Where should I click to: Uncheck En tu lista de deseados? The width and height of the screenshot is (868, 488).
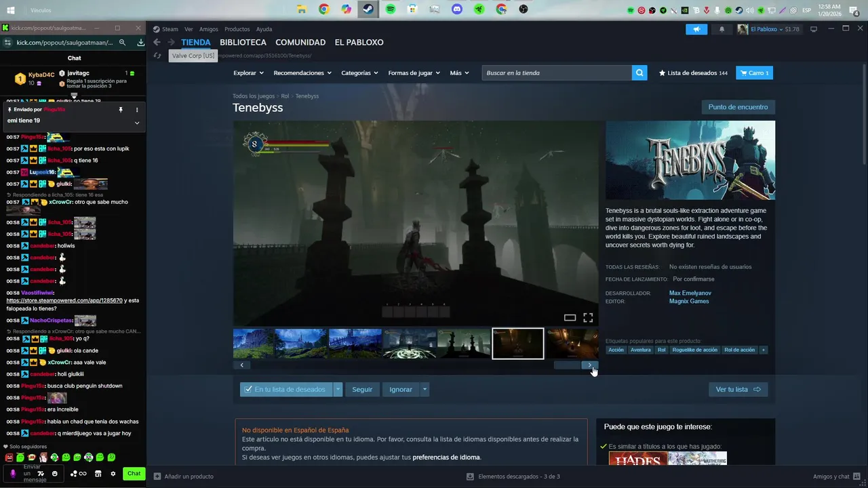click(x=286, y=390)
